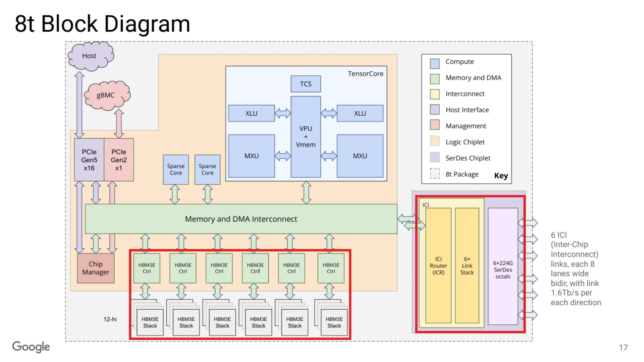The image size is (644, 362).
Task: Click the VPU + Vmem block
Action: click(x=306, y=137)
